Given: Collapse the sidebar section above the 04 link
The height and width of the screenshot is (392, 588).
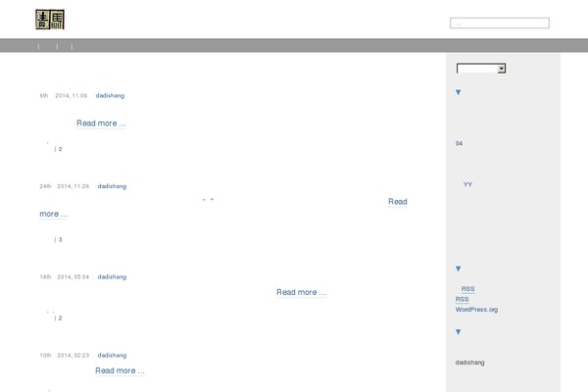Looking at the screenshot, I should coord(458,92).
